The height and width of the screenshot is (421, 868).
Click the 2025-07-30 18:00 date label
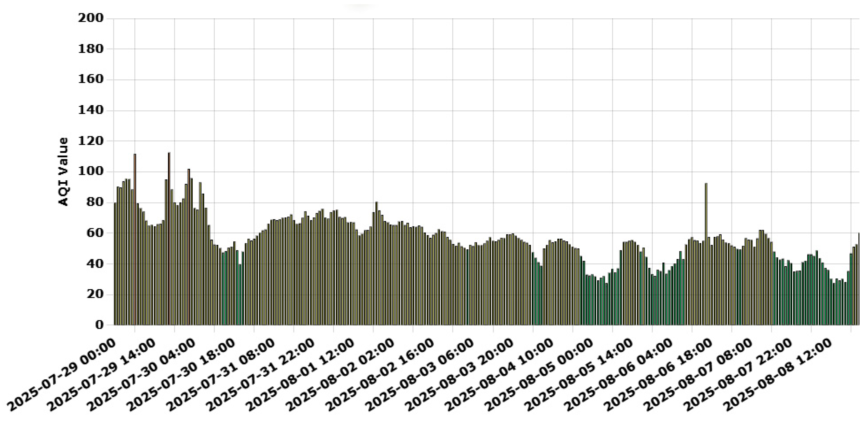coord(181,375)
